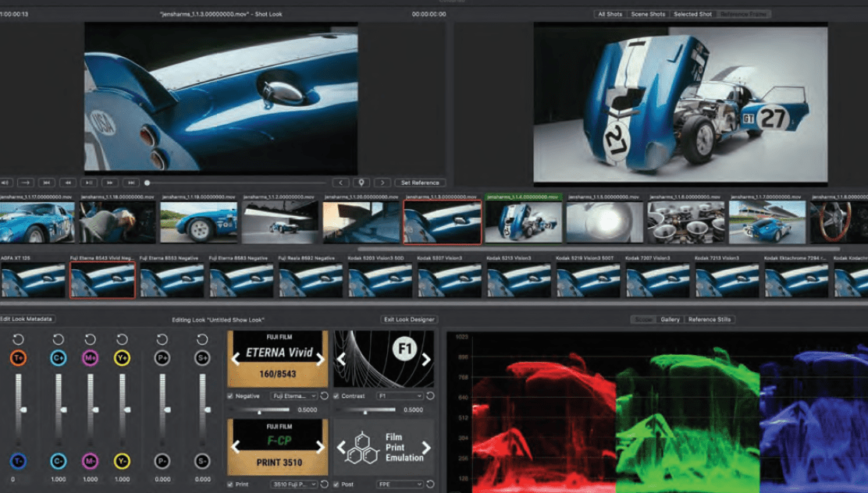The image size is (868, 493).
Task: Select previous negative stock on ETERNA Vivid card
Action: tap(236, 359)
